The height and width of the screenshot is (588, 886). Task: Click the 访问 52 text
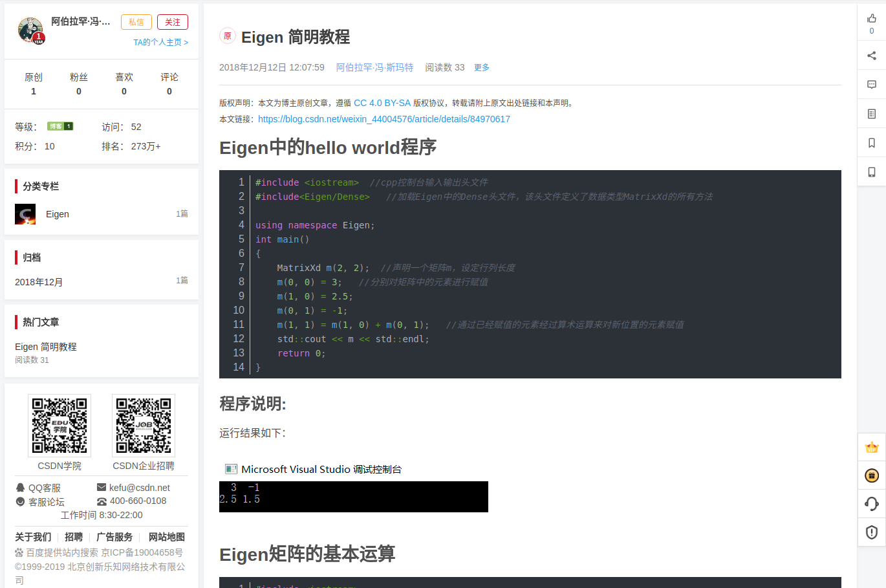122,127
